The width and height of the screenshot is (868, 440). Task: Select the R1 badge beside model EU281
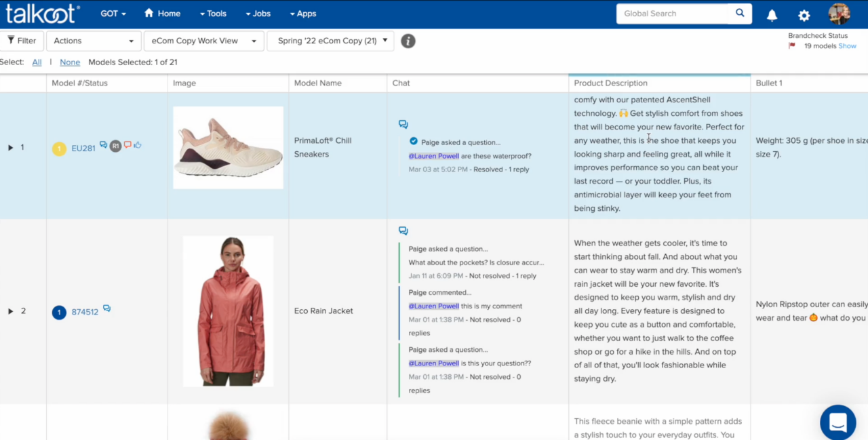point(115,146)
